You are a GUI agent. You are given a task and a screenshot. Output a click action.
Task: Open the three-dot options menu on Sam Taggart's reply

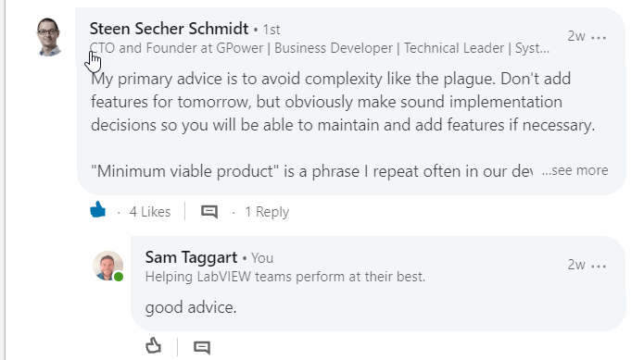point(599,266)
